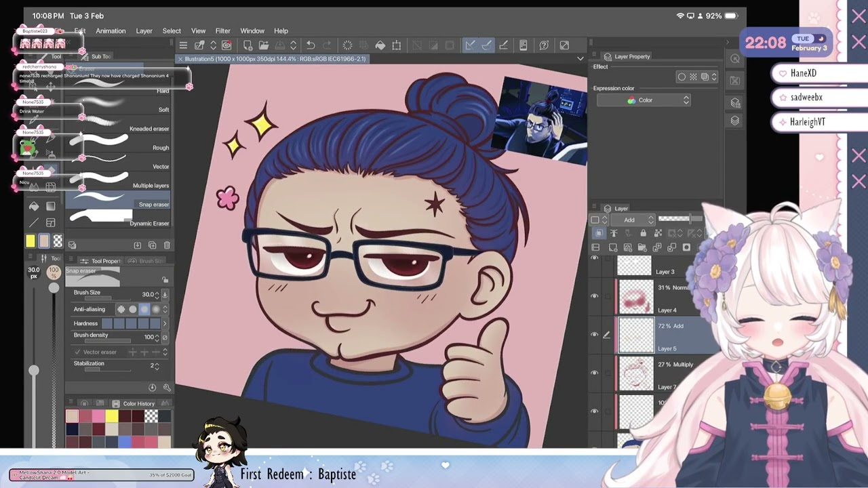Select the Figure line tool
Screen dimensions: 868x488
(x=34, y=223)
